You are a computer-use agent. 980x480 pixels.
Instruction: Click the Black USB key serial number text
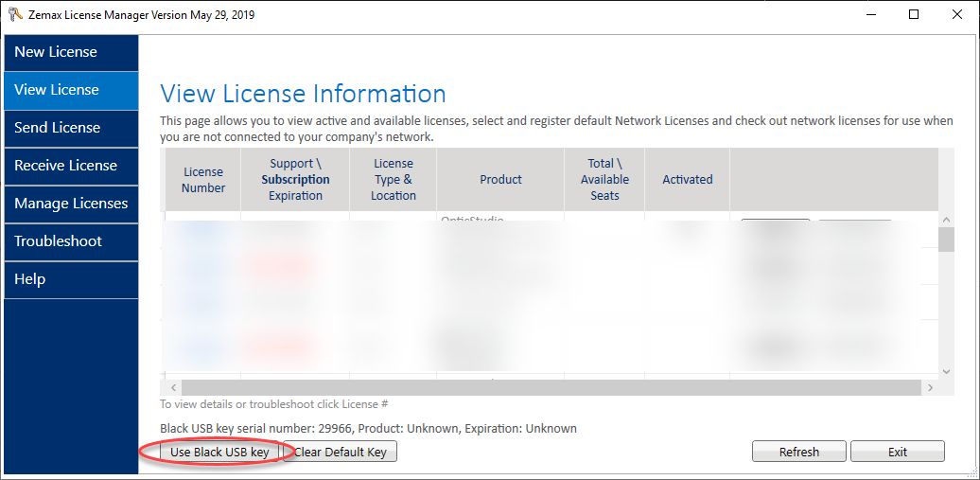[x=368, y=429]
